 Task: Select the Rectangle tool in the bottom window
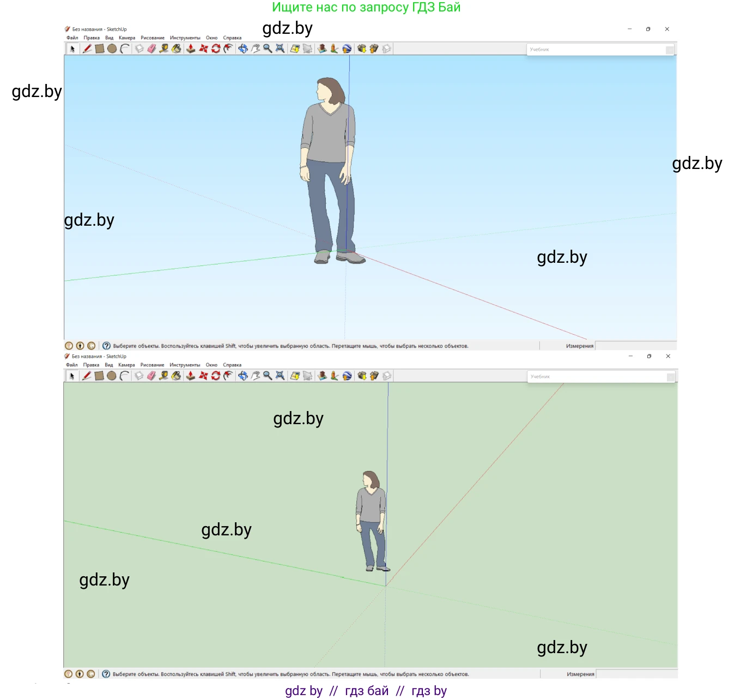click(99, 376)
